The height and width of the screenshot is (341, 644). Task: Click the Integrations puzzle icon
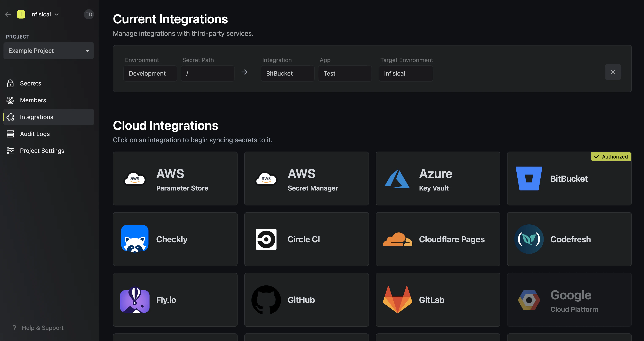click(10, 117)
